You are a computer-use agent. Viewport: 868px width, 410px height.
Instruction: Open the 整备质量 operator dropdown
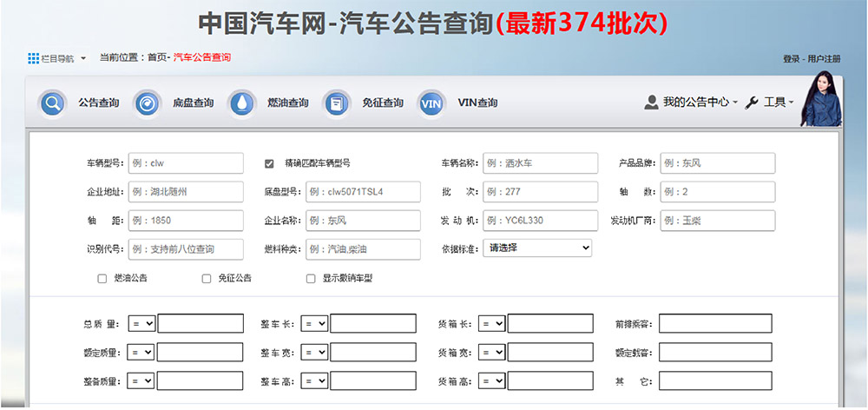141,380
